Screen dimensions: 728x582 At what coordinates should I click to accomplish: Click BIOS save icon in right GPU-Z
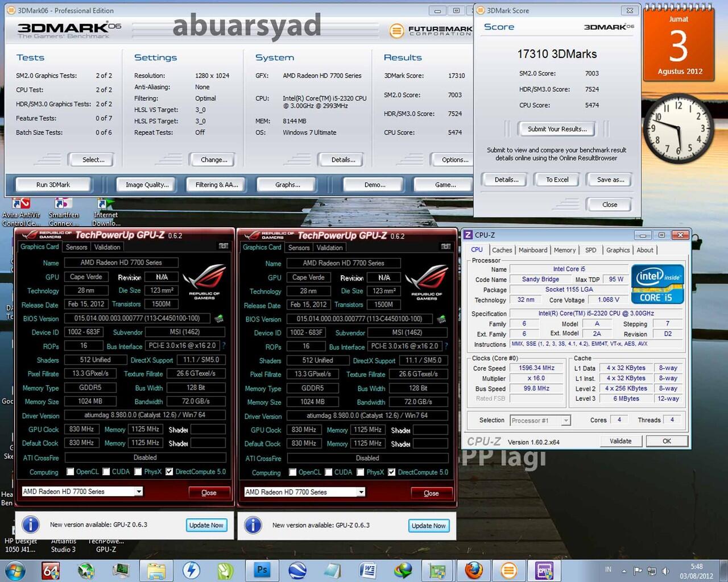[441, 319]
